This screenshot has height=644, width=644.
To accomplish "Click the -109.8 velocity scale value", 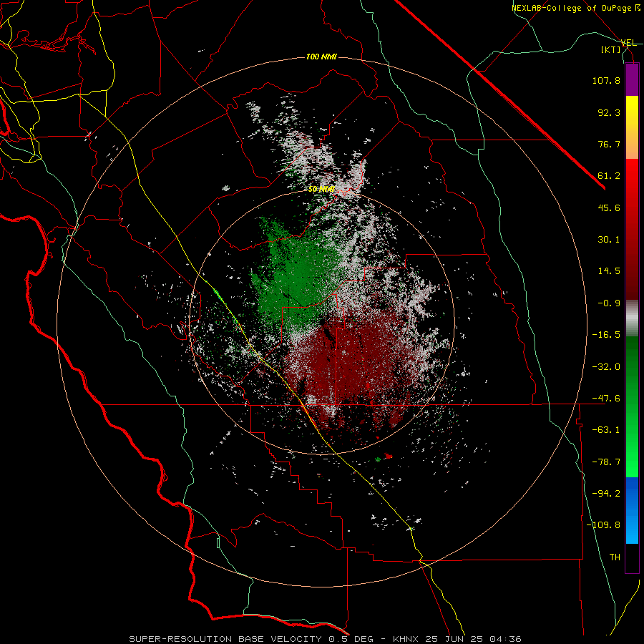I will (603, 525).
